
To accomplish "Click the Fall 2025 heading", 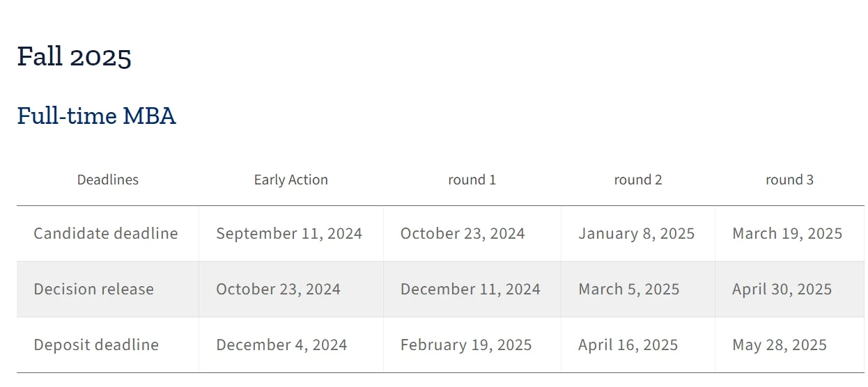I will pos(75,56).
